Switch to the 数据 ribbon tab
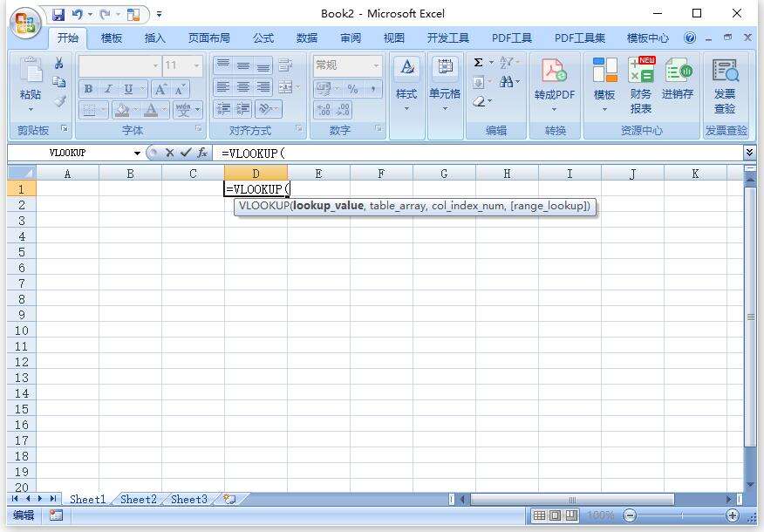The width and height of the screenshot is (764, 532). pos(307,38)
